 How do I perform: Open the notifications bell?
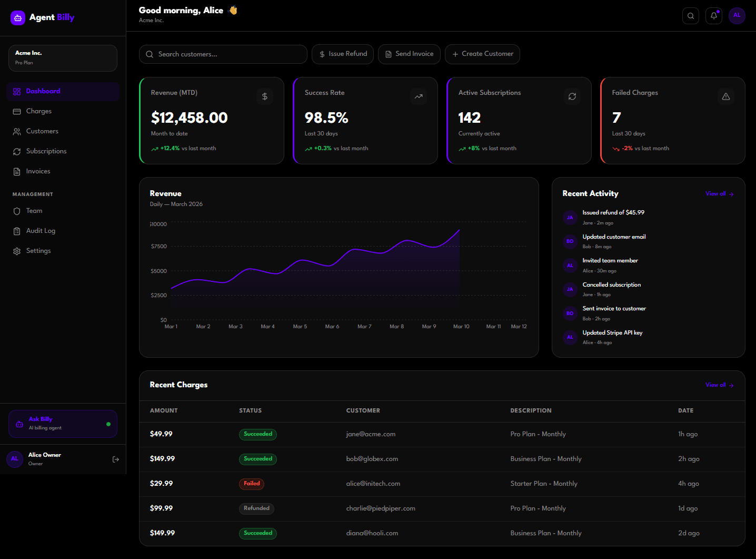[713, 15]
